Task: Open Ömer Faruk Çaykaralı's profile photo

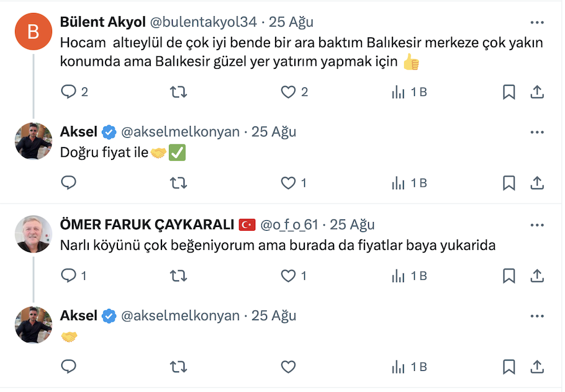Action: click(x=33, y=234)
